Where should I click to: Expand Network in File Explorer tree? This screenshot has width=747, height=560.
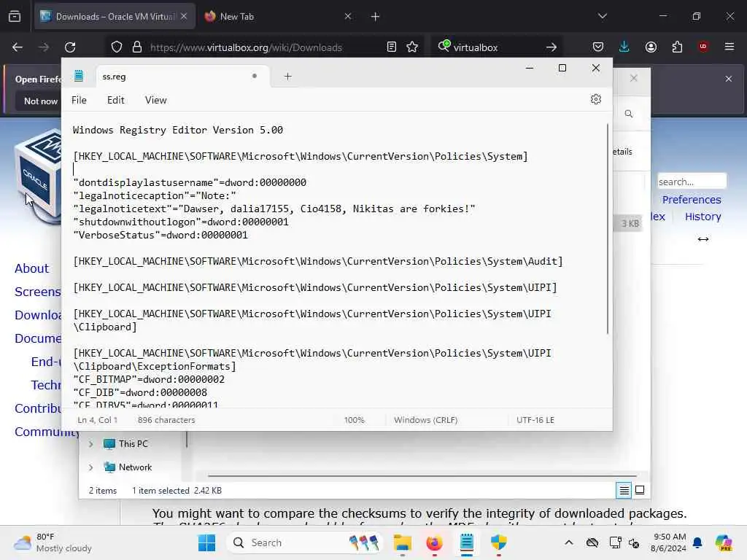(90, 467)
